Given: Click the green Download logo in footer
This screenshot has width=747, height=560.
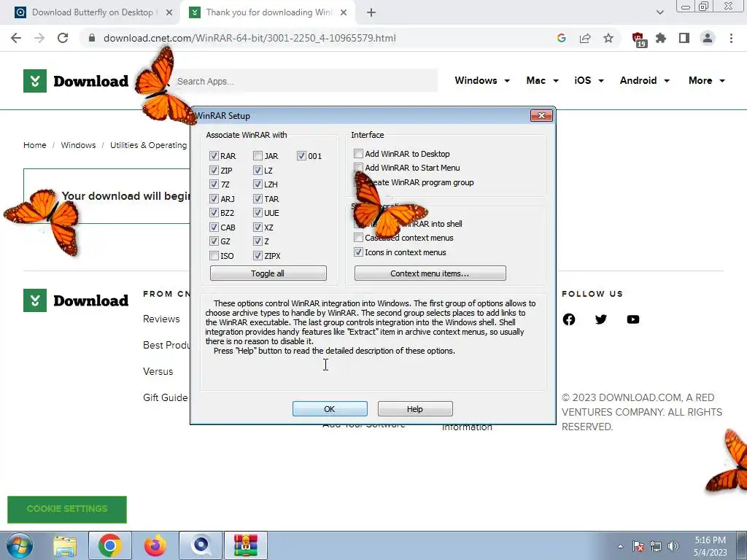Looking at the screenshot, I should [76, 300].
